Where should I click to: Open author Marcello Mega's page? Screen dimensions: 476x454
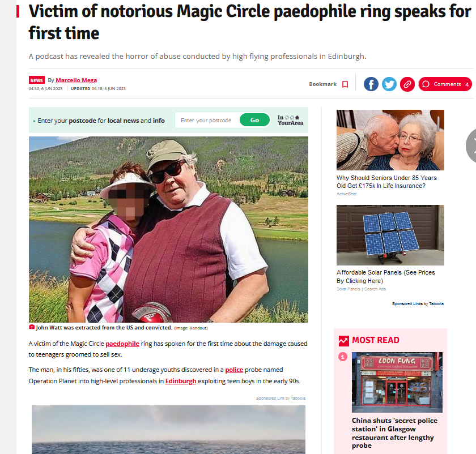76,80
